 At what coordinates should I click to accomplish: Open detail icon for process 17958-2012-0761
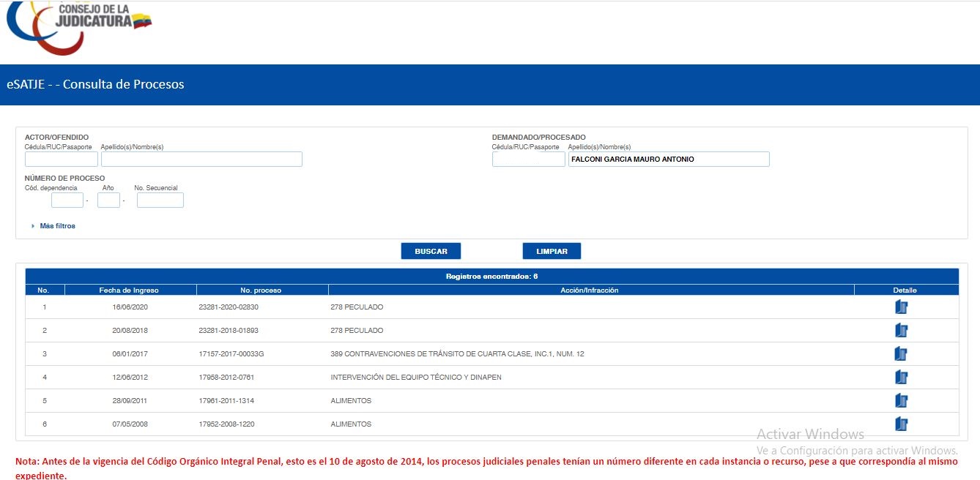tap(901, 378)
